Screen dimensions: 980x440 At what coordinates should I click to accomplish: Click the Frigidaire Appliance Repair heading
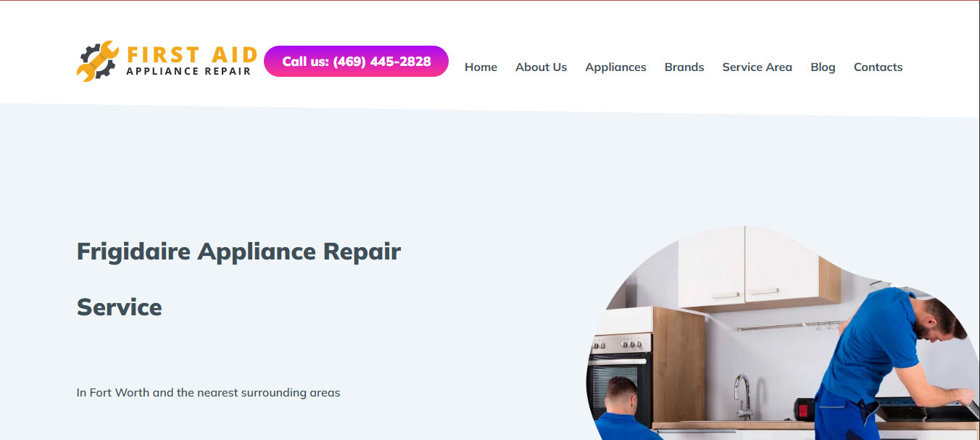pos(238,252)
